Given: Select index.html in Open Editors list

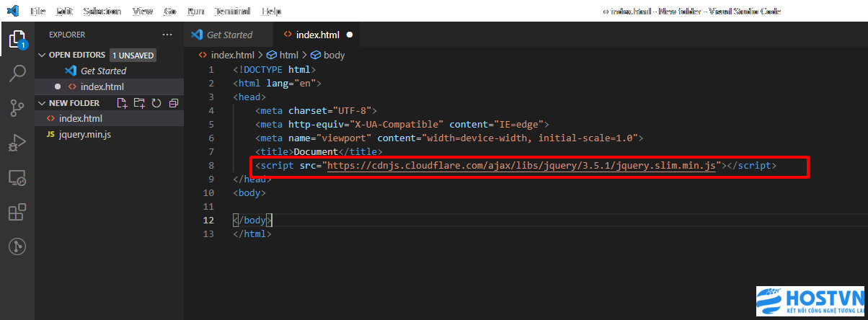Looking at the screenshot, I should [109, 86].
